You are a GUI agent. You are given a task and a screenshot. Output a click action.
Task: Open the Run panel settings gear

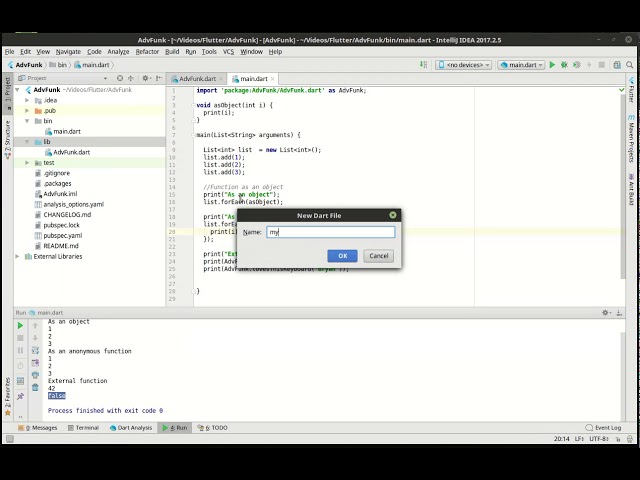click(606, 313)
